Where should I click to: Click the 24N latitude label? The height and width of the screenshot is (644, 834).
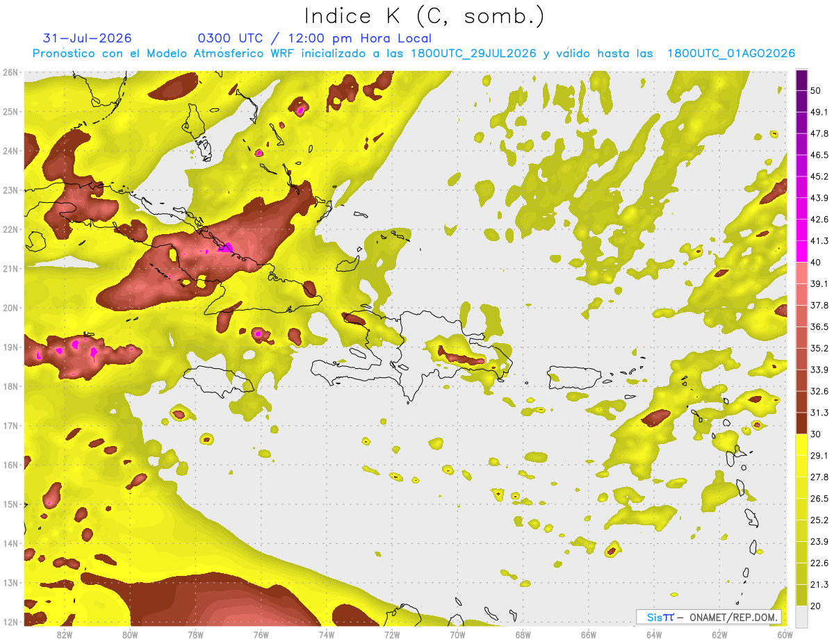pyautogui.click(x=10, y=151)
